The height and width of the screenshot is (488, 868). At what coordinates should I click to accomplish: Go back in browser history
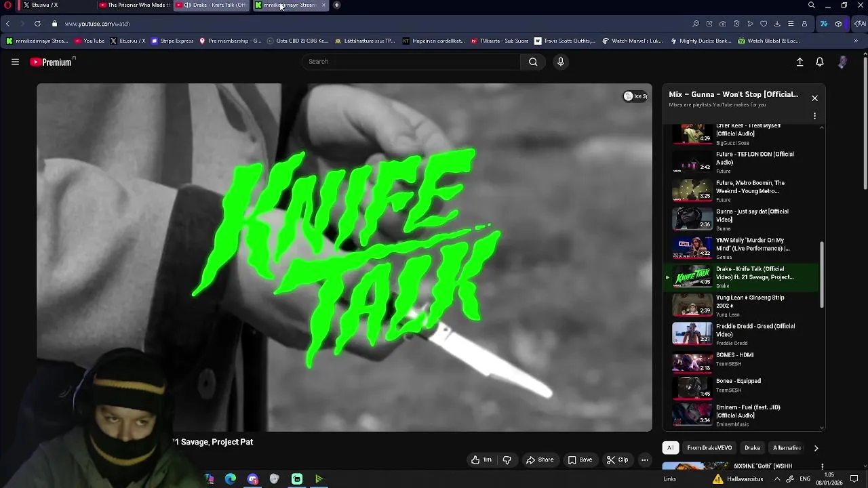coord(8,24)
